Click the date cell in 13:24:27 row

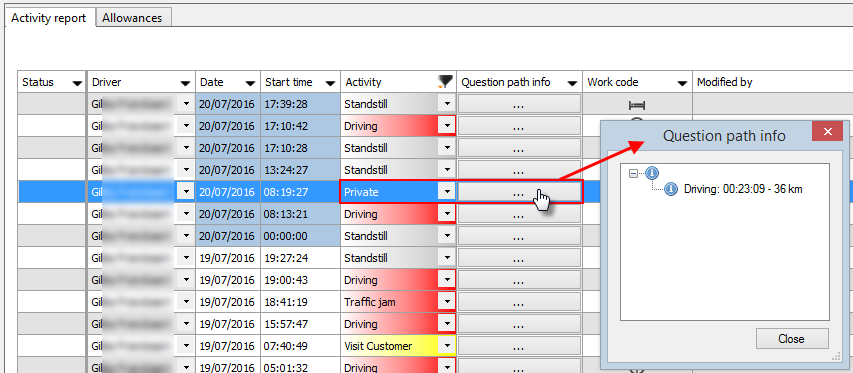pyautogui.click(x=227, y=170)
